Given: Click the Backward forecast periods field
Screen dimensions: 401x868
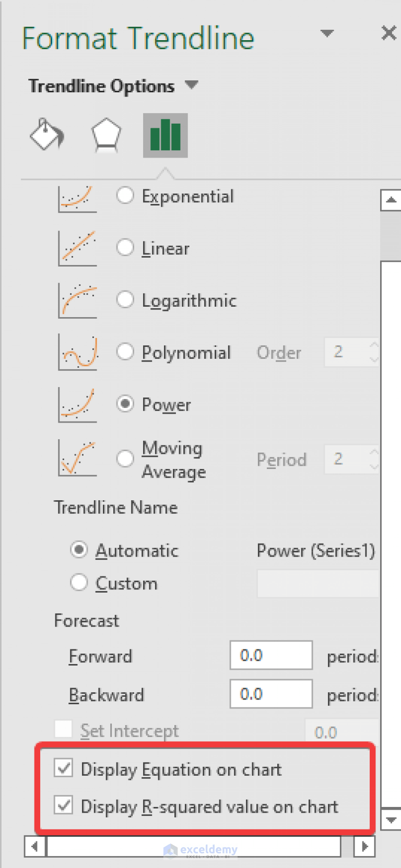Looking at the screenshot, I should [x=271, y=694].
